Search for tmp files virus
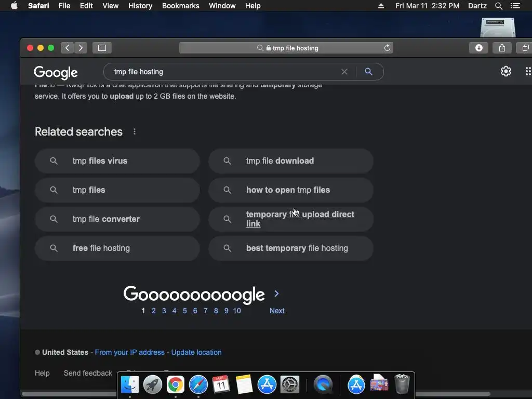This screenshot has width=532, height=399. 117,161
